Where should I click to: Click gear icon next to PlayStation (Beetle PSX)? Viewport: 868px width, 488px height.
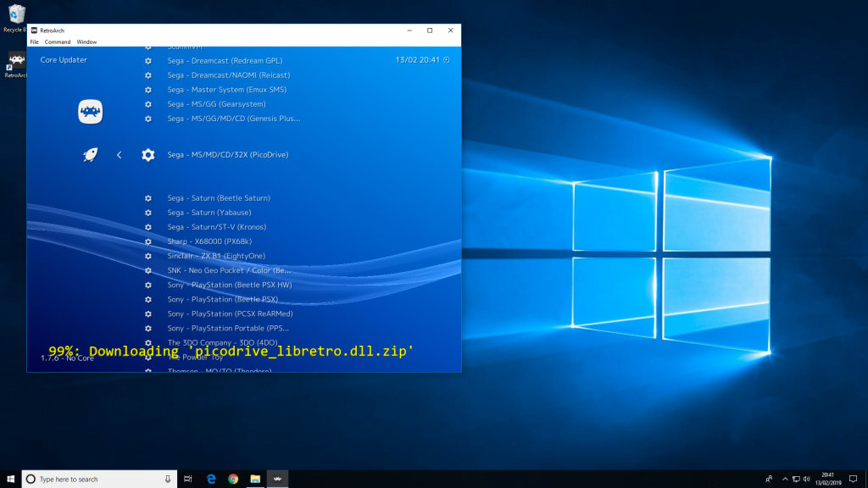click(147, 299)
